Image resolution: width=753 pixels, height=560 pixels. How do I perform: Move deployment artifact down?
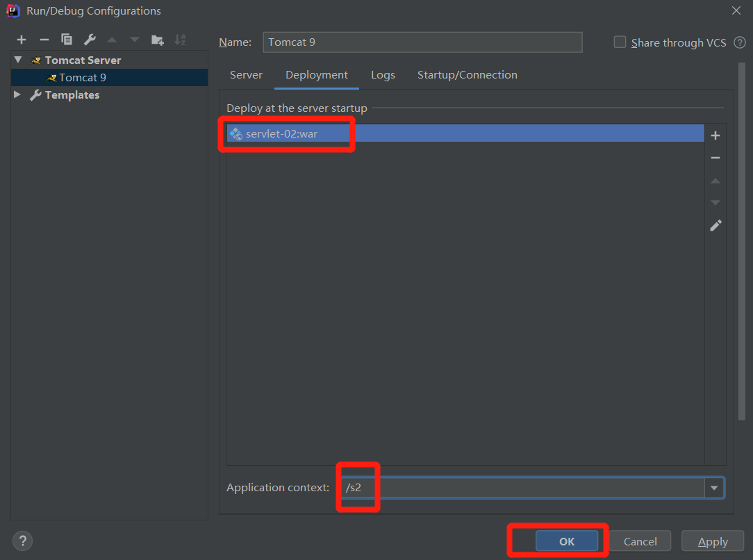click(x=715, y=203)
